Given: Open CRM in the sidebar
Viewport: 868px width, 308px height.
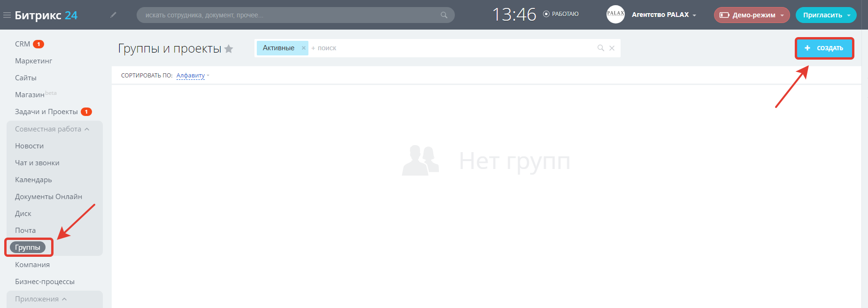Looking at the screenshot, I should pyautogui.click(x=23, y=44).
